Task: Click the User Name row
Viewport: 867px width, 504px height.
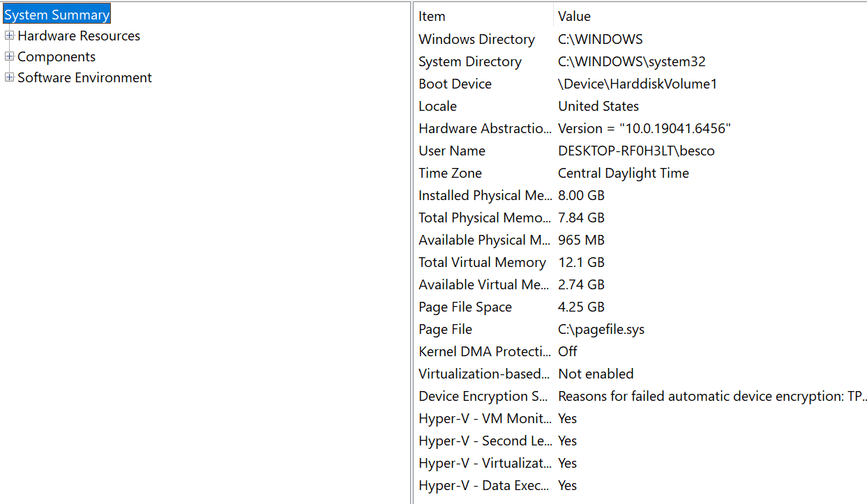Action: tap(641, 151)
